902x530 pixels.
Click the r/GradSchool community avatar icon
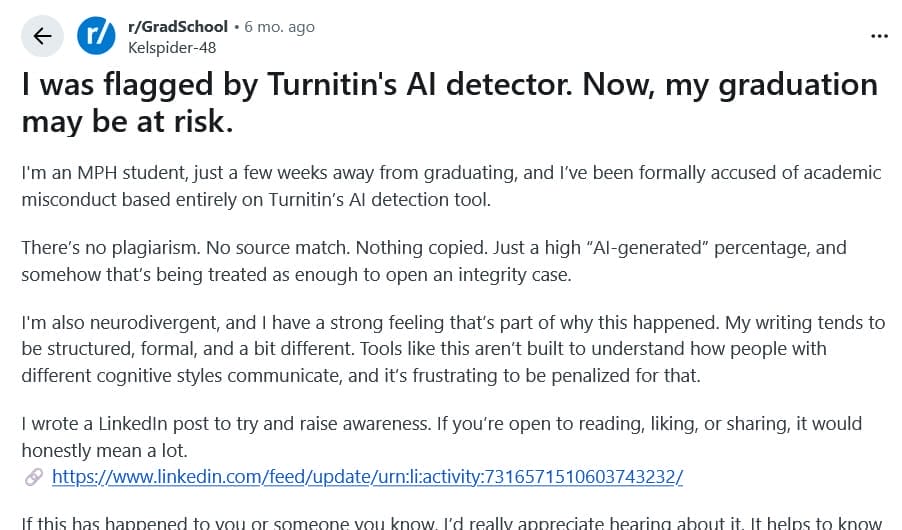pyautogui.click(x=97, y=37)
